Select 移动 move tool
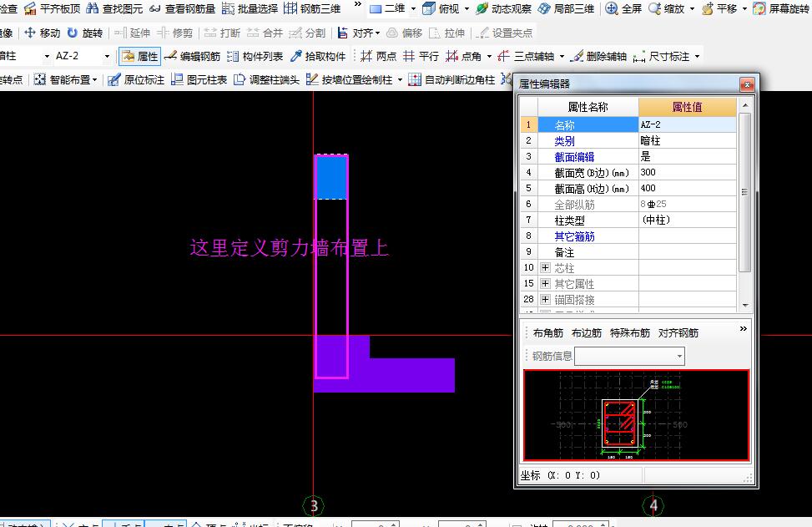The width and height of the screenshot is (812, 527). 42,33
